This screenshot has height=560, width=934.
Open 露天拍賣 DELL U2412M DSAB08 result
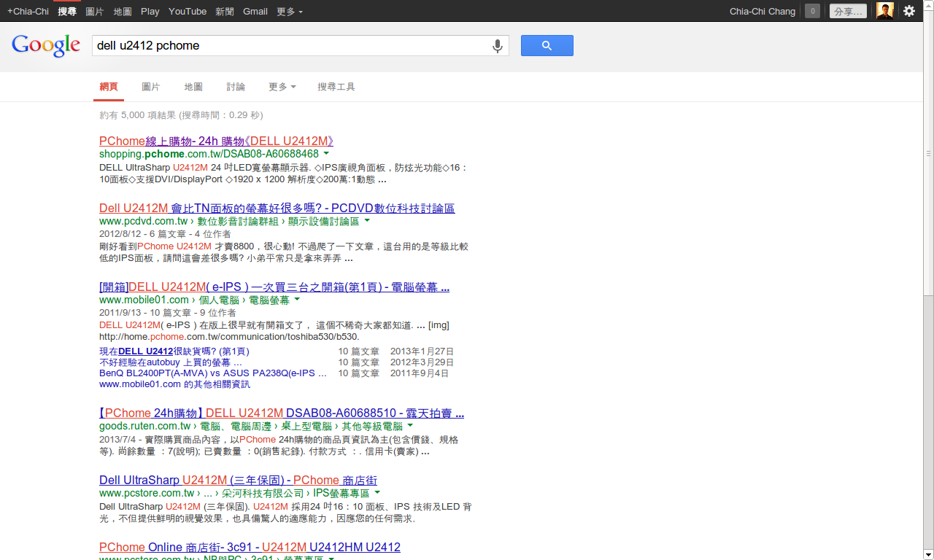[282, 413]
